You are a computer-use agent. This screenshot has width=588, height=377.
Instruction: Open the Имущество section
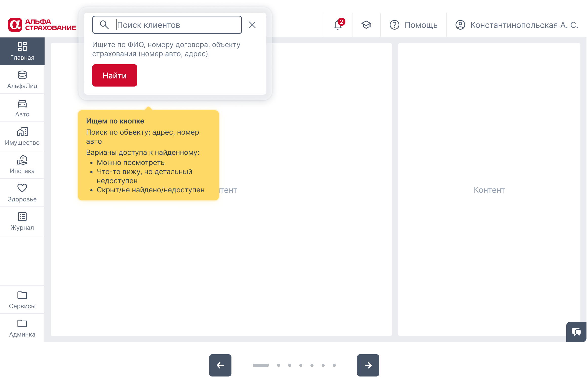pyautogui.click(x=22, y=136)
